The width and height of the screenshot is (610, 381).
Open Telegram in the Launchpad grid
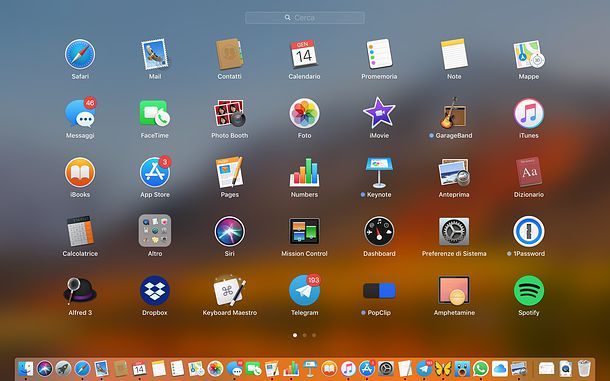(x=305, y=290)
